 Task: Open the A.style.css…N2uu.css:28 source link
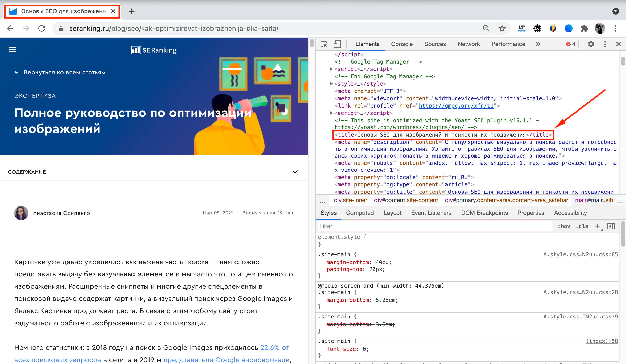click(580, 292)
